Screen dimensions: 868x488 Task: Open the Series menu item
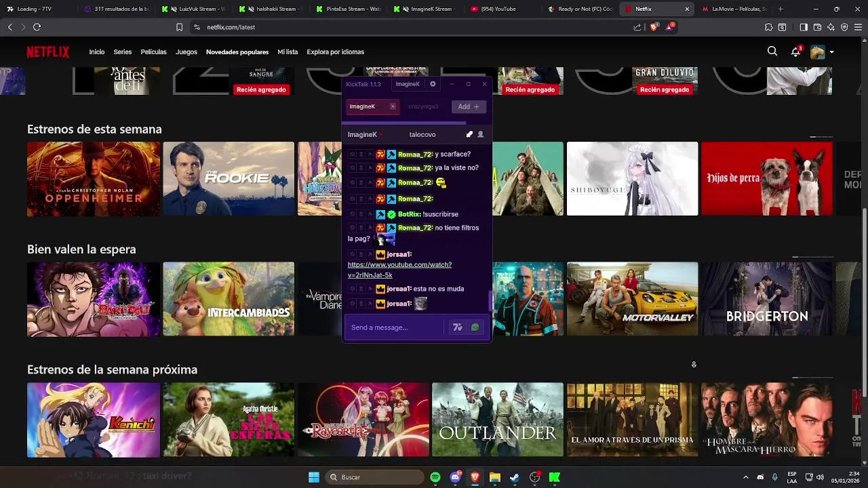(123, 52)
